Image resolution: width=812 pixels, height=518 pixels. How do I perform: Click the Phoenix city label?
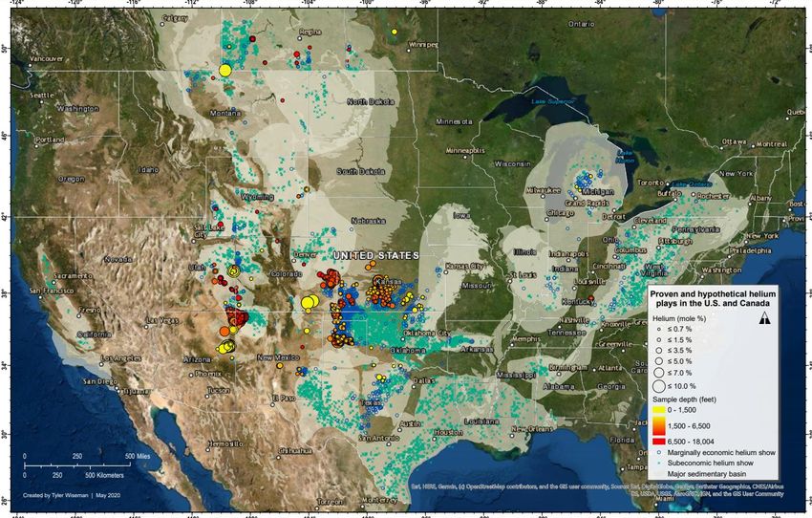point(208,373)
